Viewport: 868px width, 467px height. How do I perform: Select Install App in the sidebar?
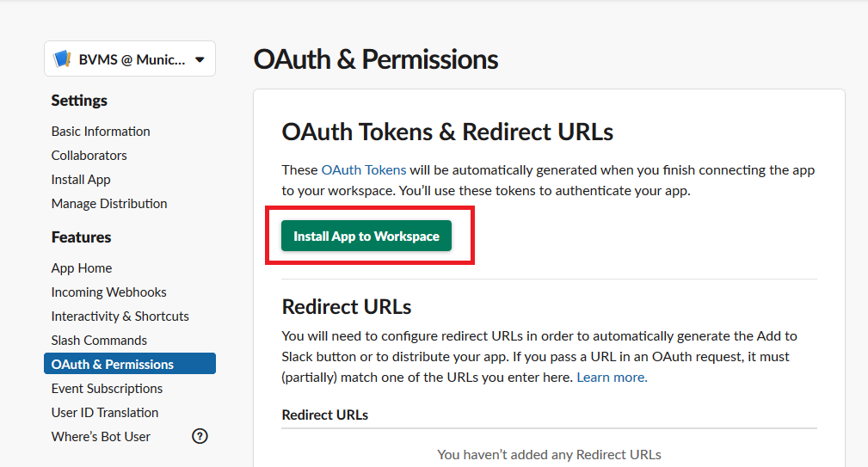(81, 180)
